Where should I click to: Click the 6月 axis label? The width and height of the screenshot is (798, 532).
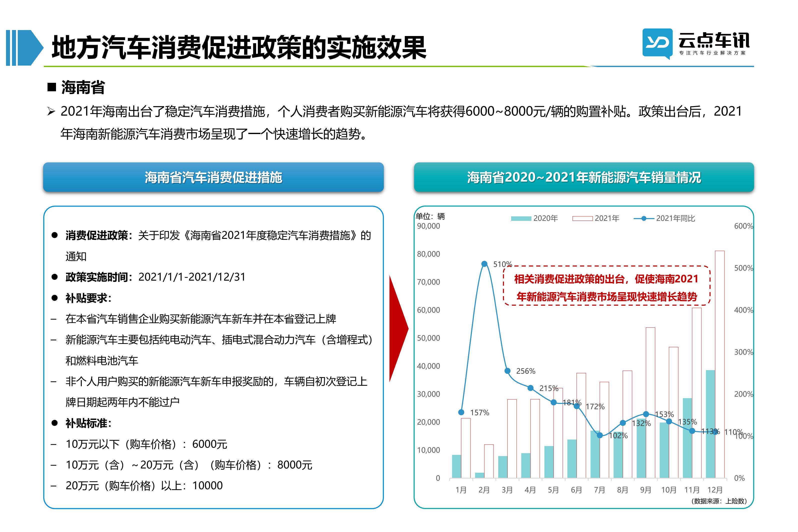click(576, 490)
